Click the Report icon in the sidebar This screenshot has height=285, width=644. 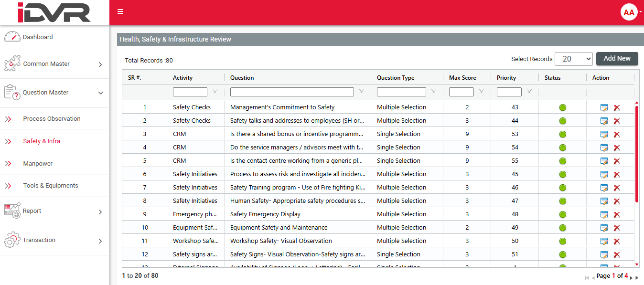pos(12,210)
